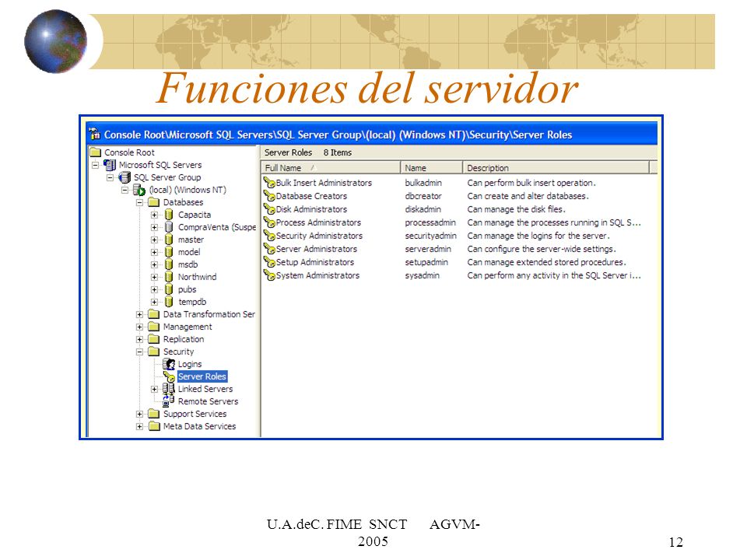This screenshot has height=560, width=747.
Task: Click 'Can manage the disk files.' description
Action: coord(516,209)
